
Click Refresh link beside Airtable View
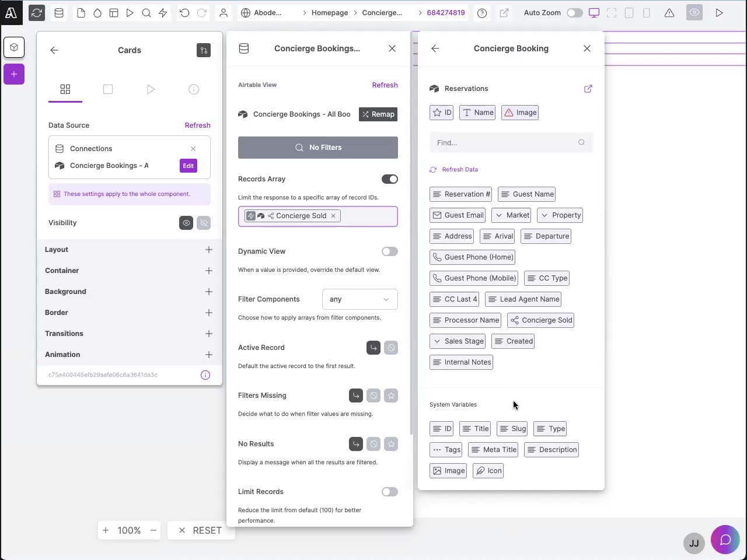(x=385, y=85)
